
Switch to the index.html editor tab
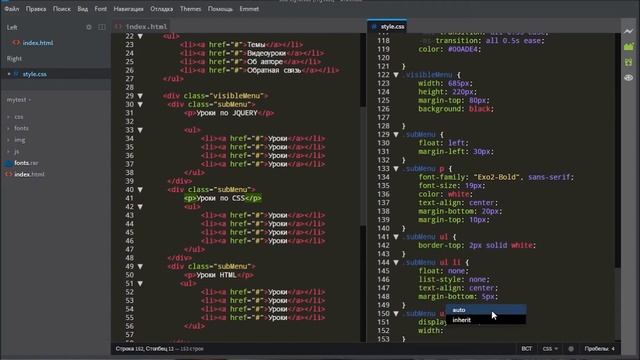click(142, 27)
